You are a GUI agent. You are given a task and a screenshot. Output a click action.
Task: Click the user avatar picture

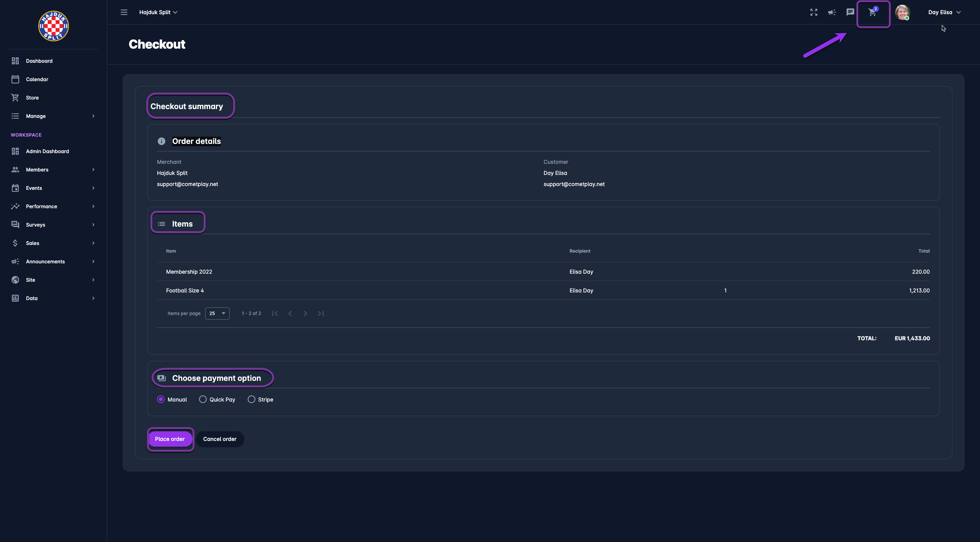pos(902,12)
